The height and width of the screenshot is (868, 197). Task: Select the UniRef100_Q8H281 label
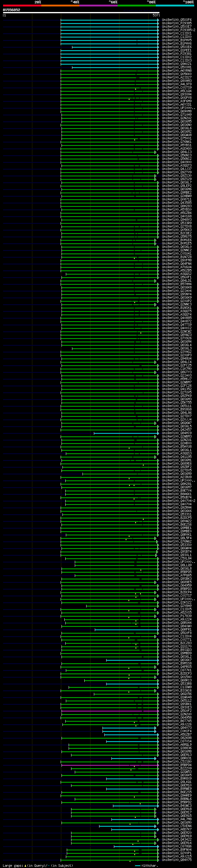[177, 484]
